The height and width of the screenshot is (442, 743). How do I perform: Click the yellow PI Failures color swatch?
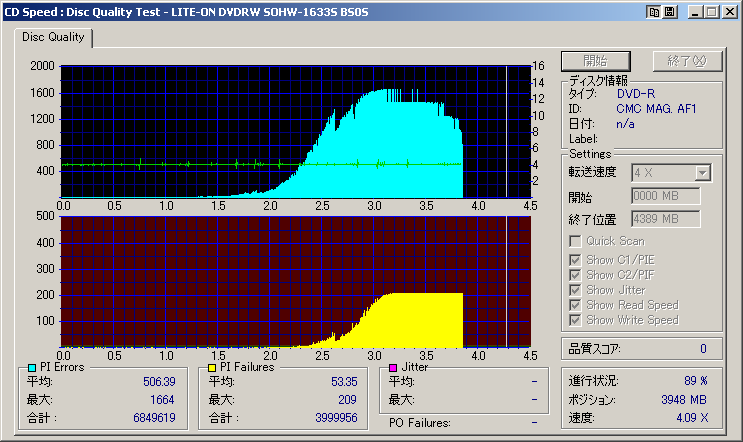[212, 368]
